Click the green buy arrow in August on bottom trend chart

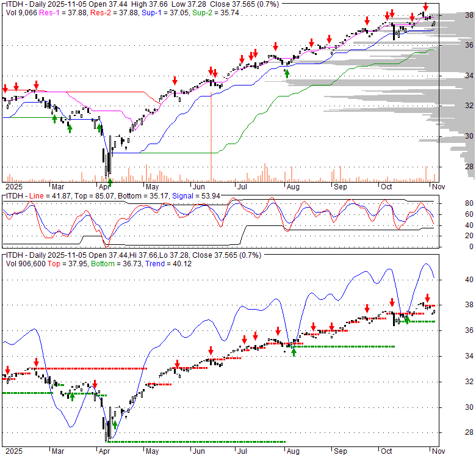click(x=294, y=351)
